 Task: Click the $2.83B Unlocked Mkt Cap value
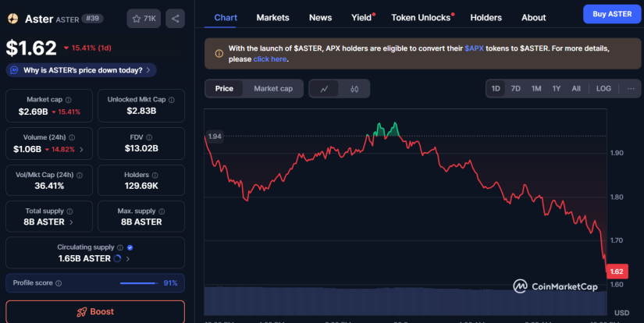(141, 111)
